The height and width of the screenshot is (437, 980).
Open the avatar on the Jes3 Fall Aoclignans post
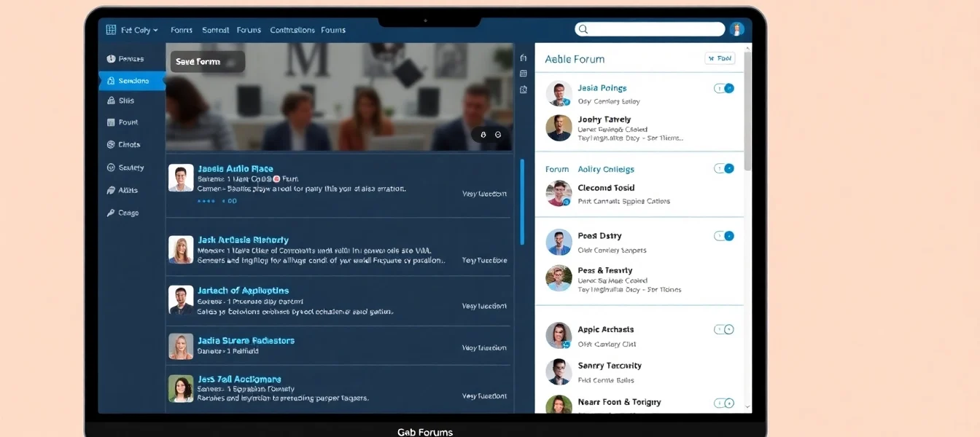point(181,389)
